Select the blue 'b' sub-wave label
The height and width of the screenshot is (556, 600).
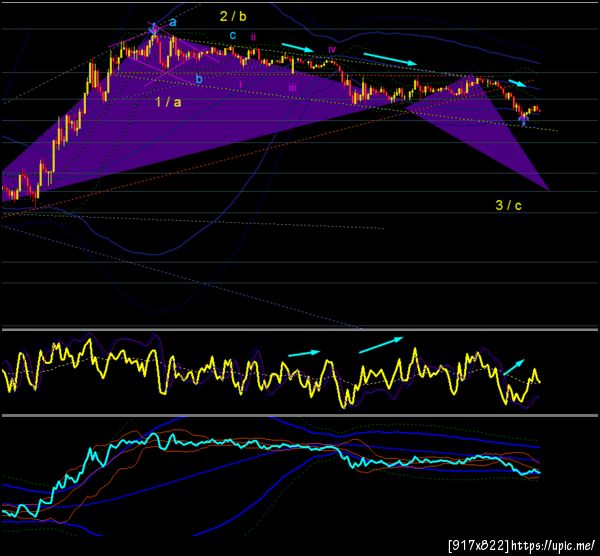[199, 79]
